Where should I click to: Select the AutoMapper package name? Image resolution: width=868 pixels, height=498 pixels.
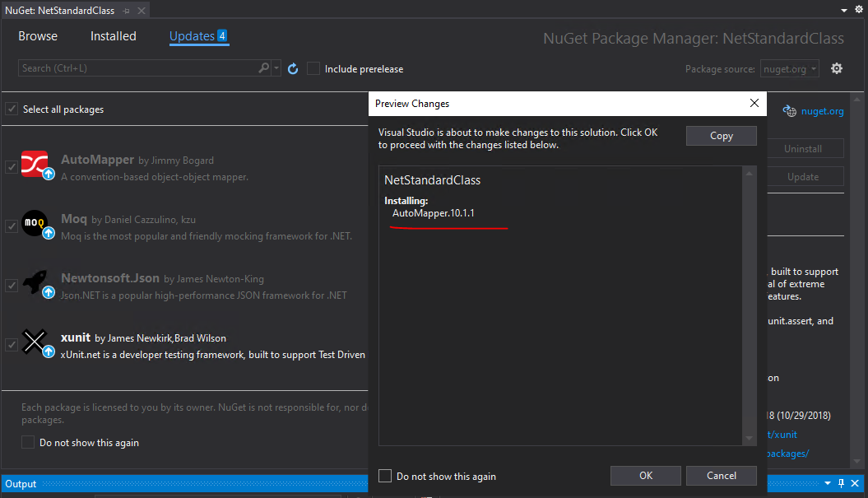(97, 160)
